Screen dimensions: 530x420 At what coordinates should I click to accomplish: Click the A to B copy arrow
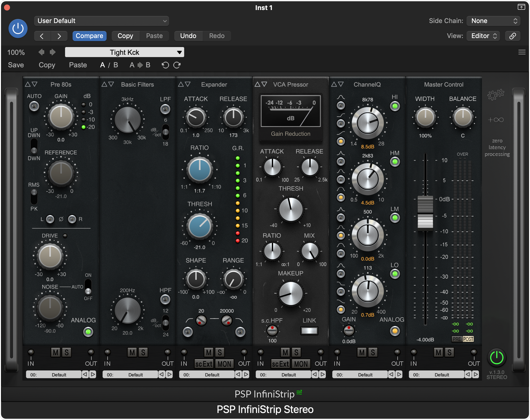[x=140, y=65]
